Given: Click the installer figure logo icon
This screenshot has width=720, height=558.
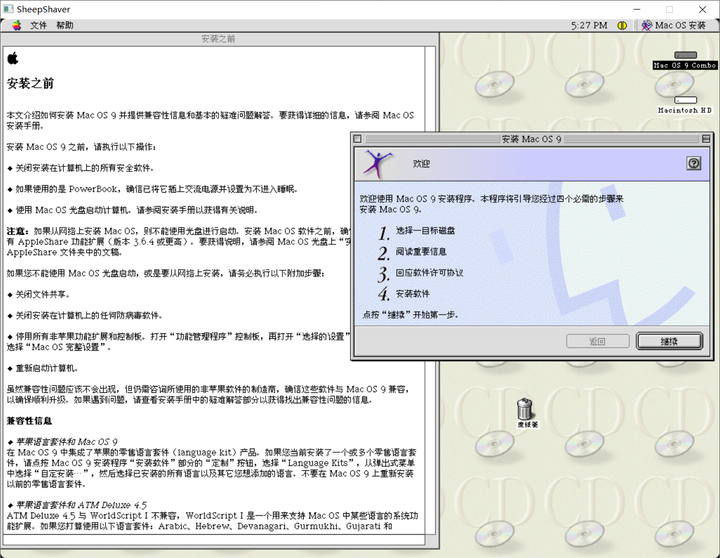Looking at the screenshot, I should pos(378,163).
